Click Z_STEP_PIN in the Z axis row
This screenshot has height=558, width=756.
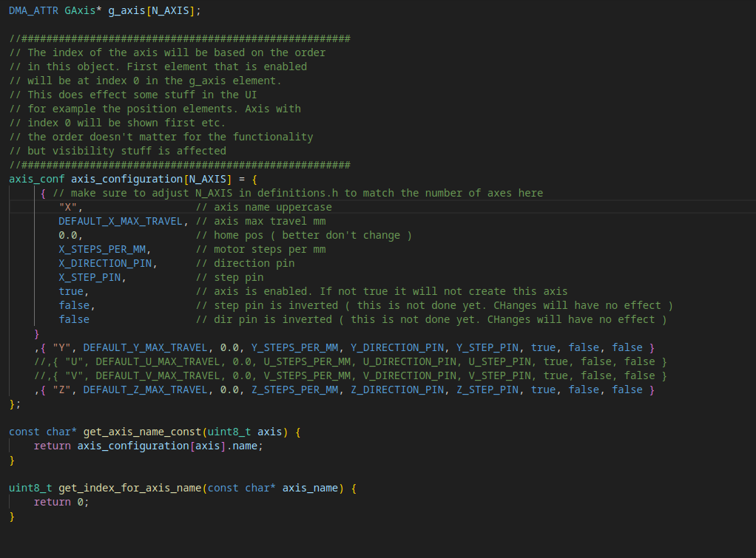point(487,389)
